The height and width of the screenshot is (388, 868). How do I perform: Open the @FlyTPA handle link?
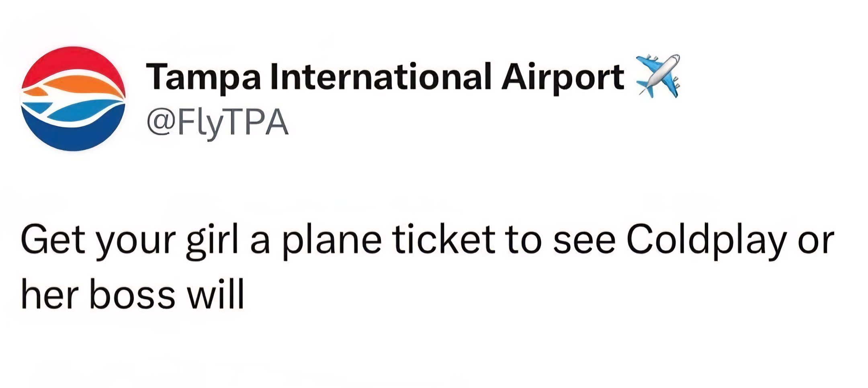217,123
